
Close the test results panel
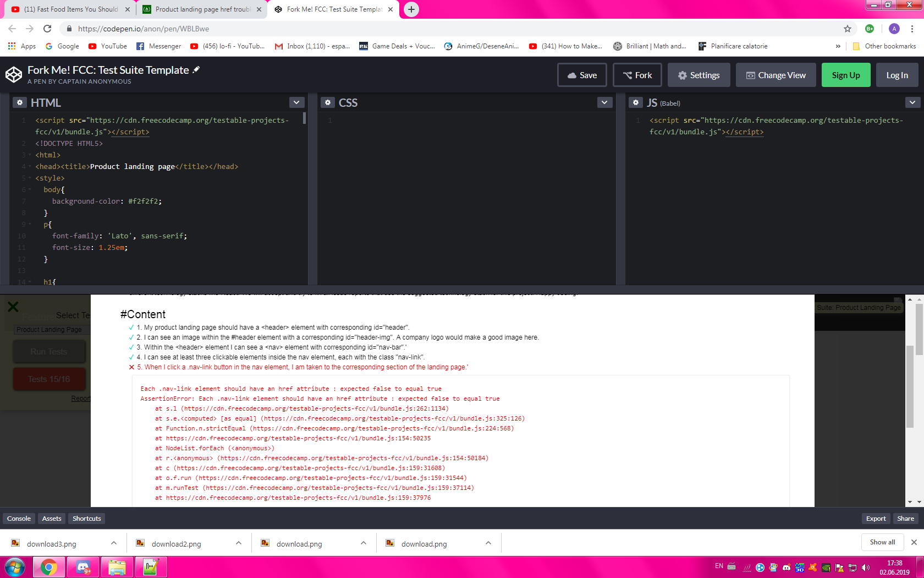pyautogui.click(x=13, y=307)
